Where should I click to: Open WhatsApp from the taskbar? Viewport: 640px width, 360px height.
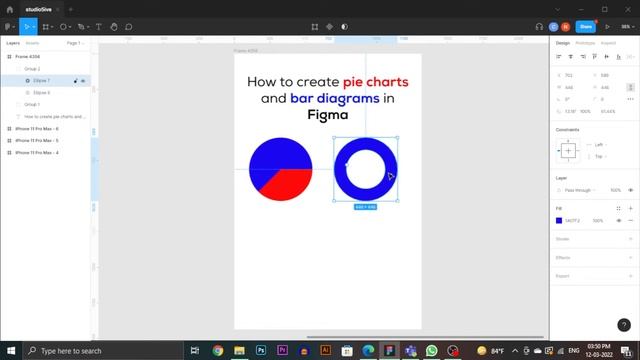point(431,351)
